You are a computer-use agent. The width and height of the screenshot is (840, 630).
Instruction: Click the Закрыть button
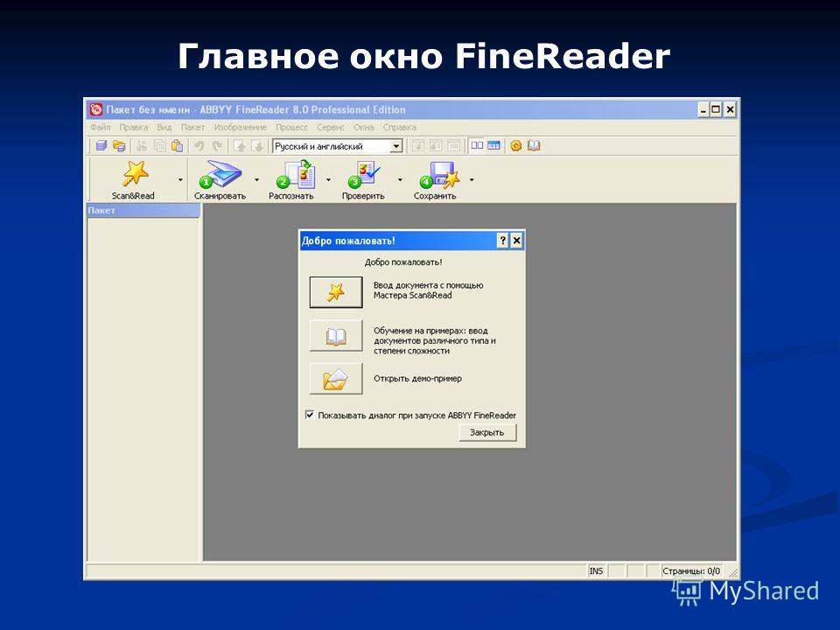point(487,432)
